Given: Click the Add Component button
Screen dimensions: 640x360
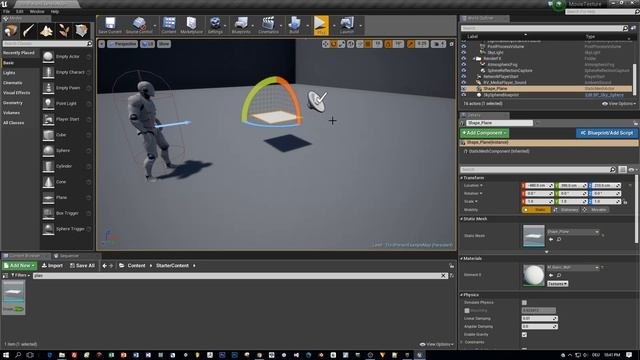Looking at the screenshot, I should click(484, 133).
